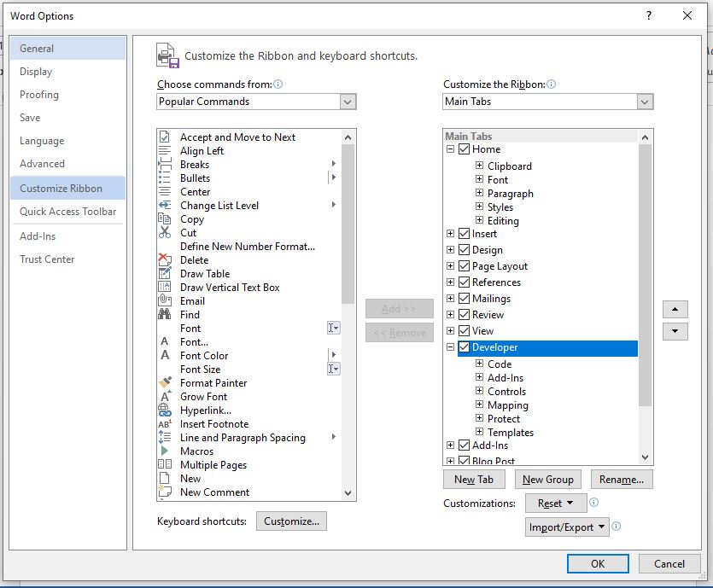This screenshot has height=588, width=713.
Task: Click the OK button
Action: (x=598, y=563)
